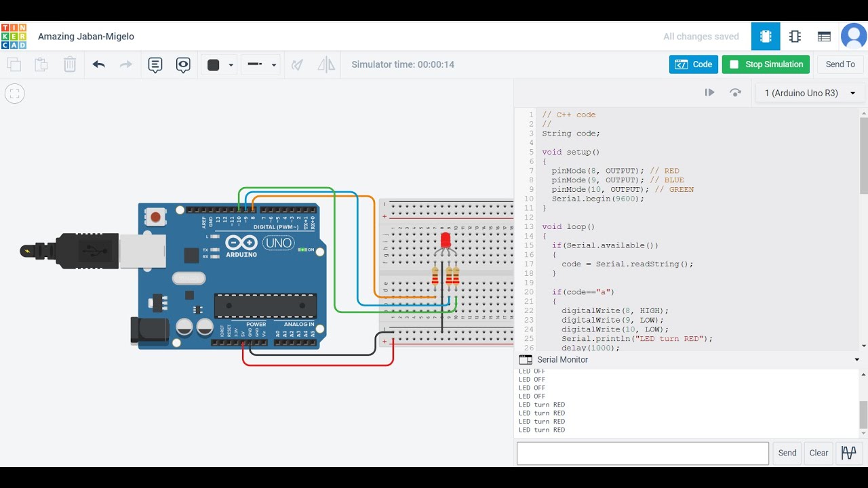Toggle notes visibility eye icon
The image size is (868, 488).
(183, 65)
